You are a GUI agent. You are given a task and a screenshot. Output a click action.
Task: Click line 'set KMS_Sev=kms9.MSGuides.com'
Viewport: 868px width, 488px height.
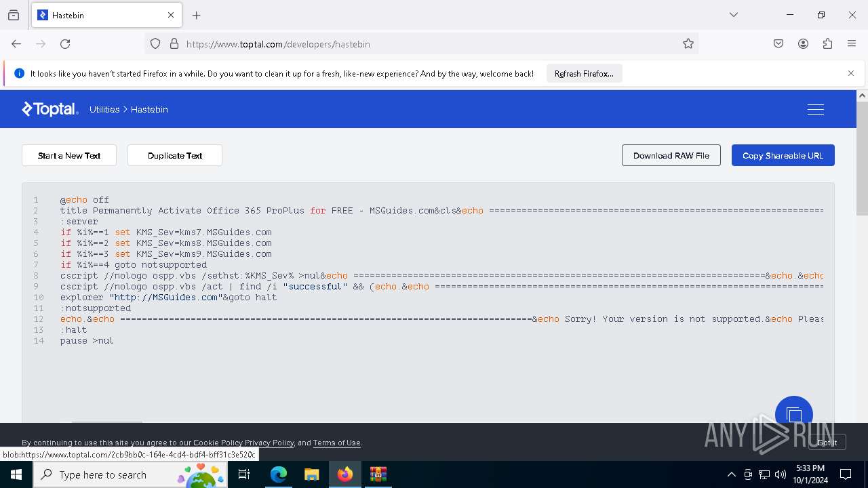[x=166, y=254]
